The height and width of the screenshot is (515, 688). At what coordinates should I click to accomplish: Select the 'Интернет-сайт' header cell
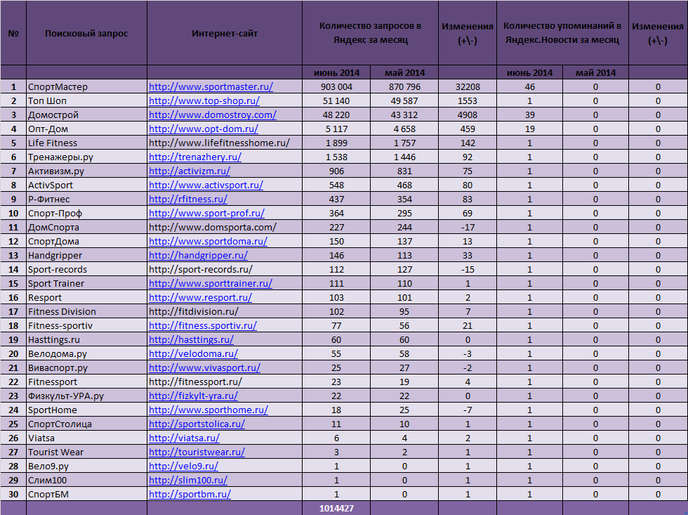click(225, 33)
